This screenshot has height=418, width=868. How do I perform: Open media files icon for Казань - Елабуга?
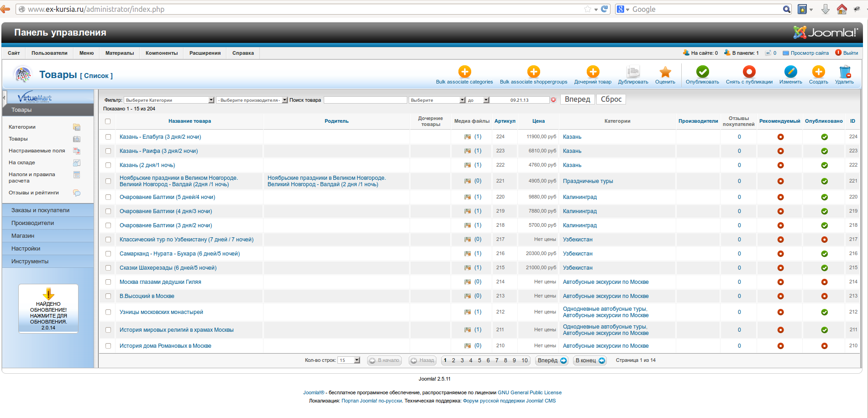coord(468,137)
